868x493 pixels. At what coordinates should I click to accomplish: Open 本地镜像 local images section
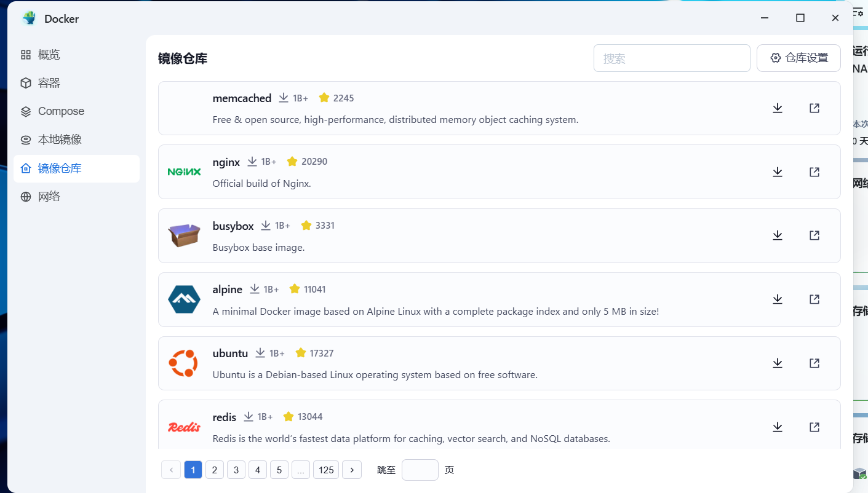[76, 140]
